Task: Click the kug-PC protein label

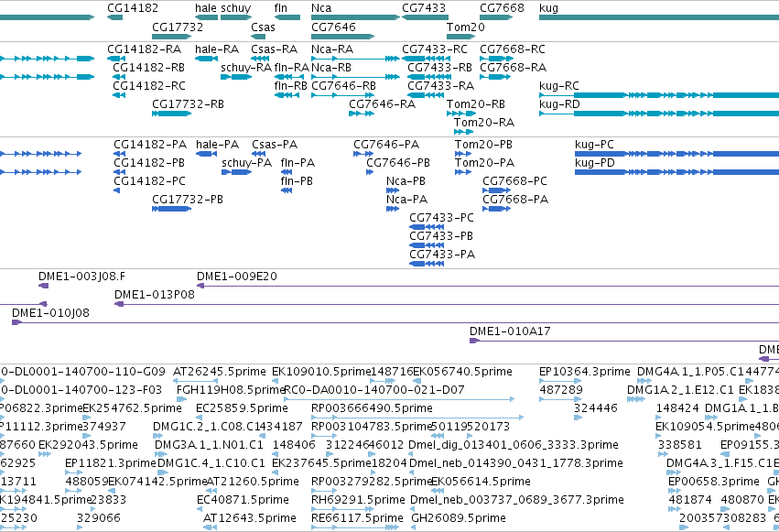Action: pyautogui.click(x=595, y=145)
